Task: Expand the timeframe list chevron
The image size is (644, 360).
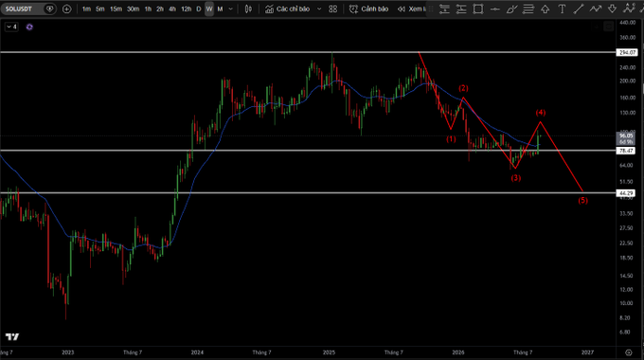Action: (230, 9)
